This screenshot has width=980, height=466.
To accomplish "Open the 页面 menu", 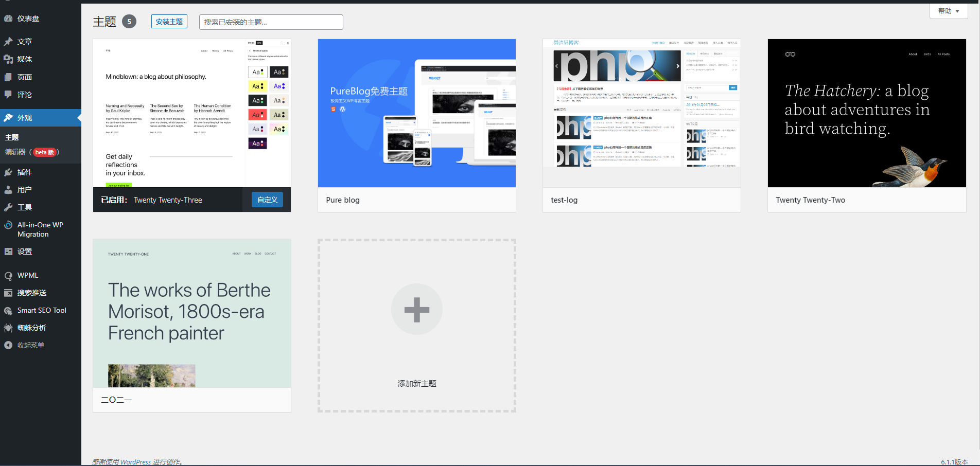I will click(41, 77).
